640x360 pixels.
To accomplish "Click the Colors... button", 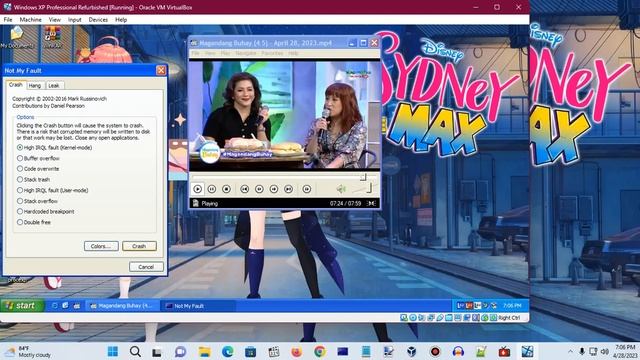I will tap(101, 246).
